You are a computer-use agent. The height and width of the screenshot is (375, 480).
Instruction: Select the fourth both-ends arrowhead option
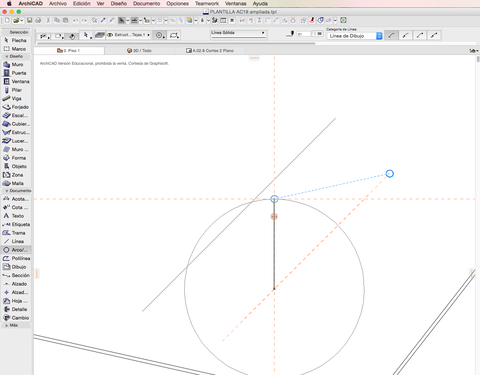[434, 35]
